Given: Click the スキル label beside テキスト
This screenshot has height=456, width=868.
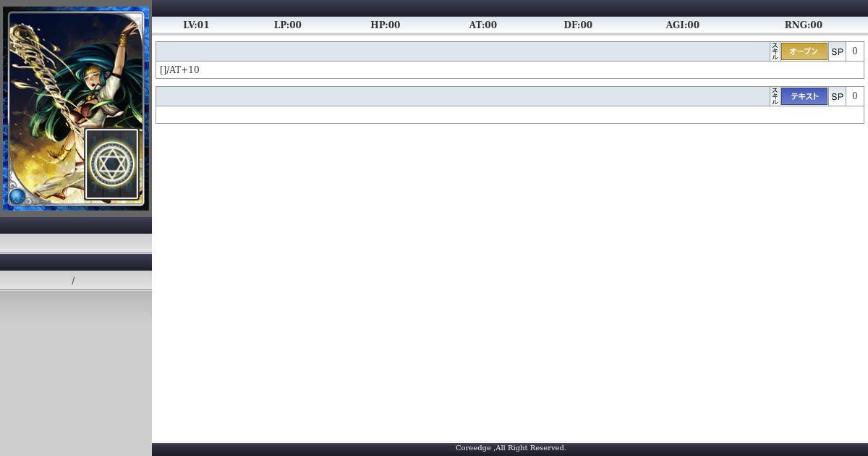Looking at the screenshot, I should point(775,96).
